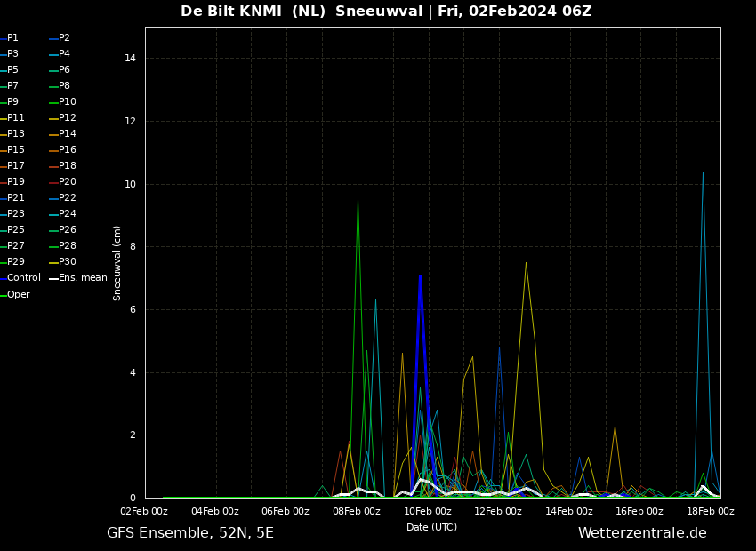The width and height of the screenshot is (756, 551).
Task: Select the 18Feb 00z axis label
Action: [710, 512]
